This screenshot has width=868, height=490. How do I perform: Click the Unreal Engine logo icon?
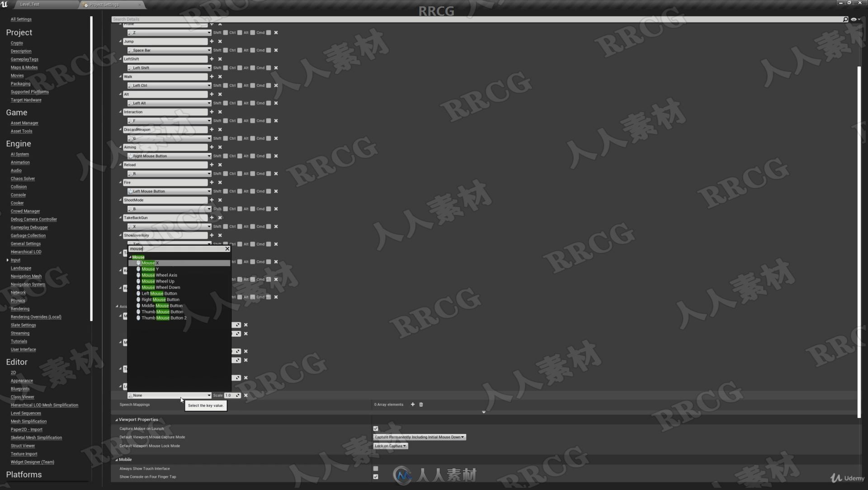[5, 4]
